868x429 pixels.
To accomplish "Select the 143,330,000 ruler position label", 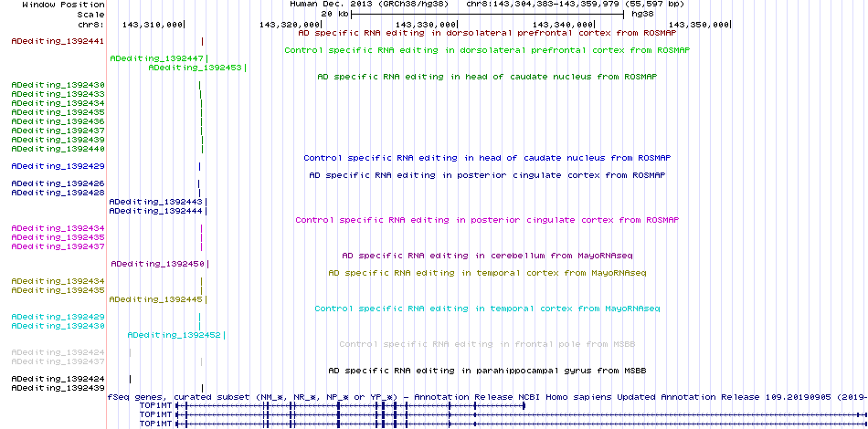I will 426,25.
